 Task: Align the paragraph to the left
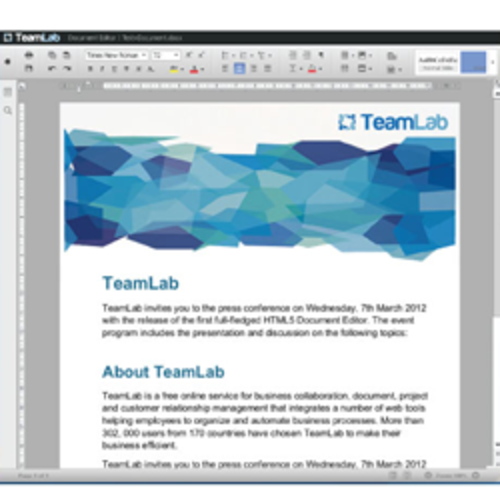225,69
